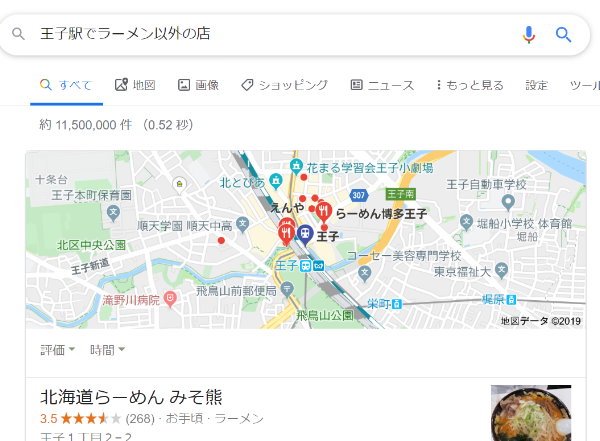Click the 栄町 tram station icon
600x441 pixels.
pyautogui.click(x=397, y=304)
